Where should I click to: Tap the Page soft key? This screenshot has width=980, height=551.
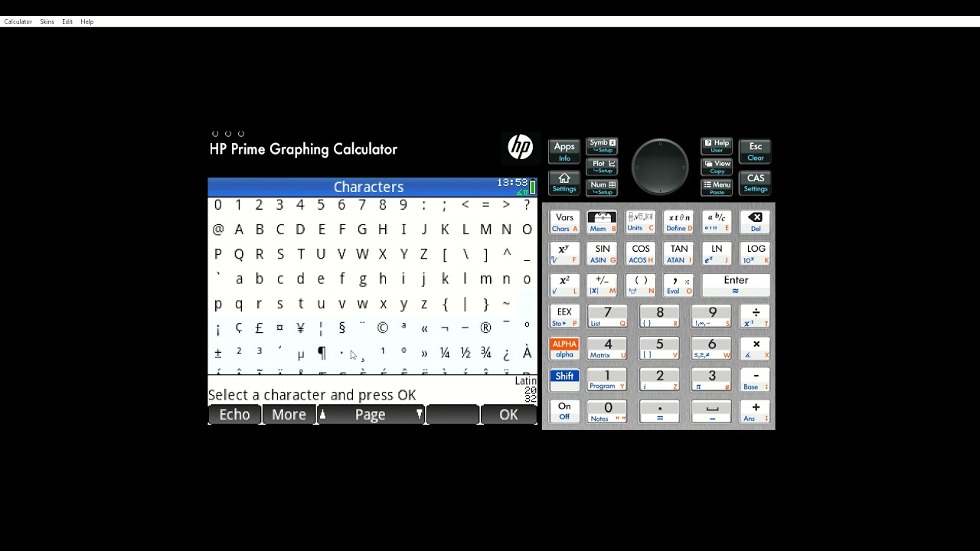point(371,414)
